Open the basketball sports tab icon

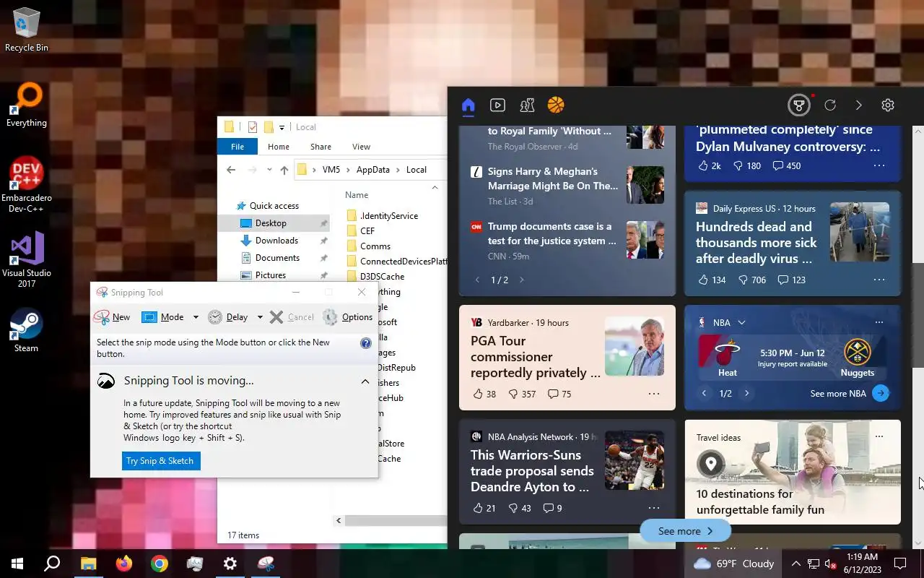(x=556, y=105)
